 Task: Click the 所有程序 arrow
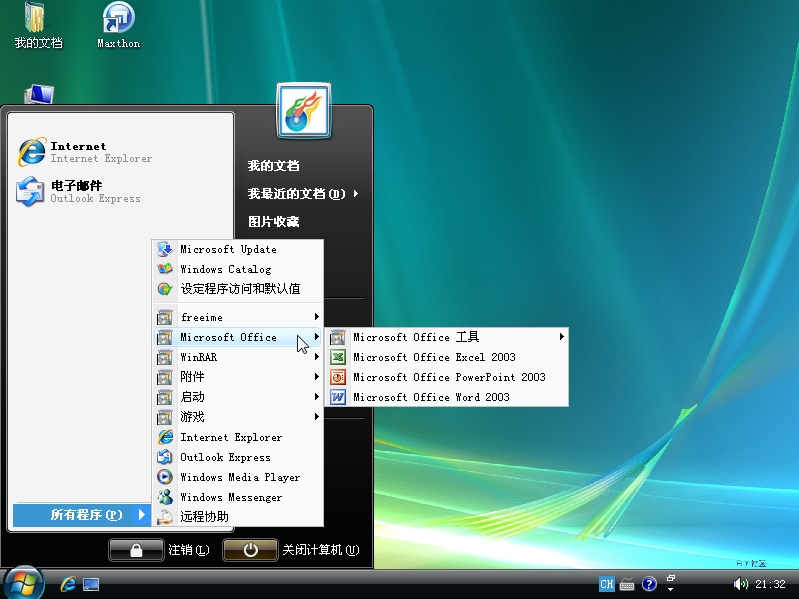point(142,514)
